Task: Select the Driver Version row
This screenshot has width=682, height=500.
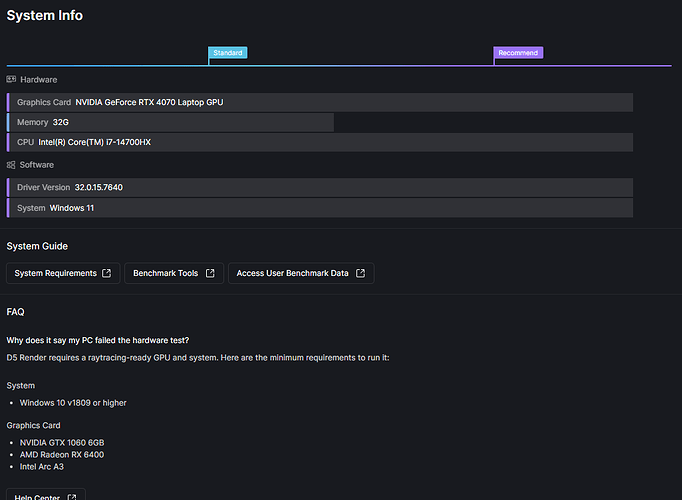Action: coord(320,187)
